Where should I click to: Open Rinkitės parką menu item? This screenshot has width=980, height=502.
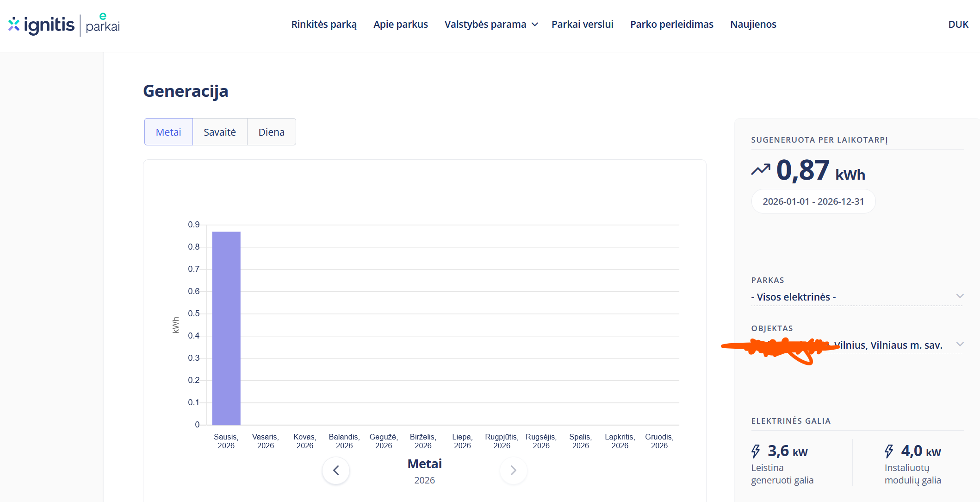coord(324,25)
